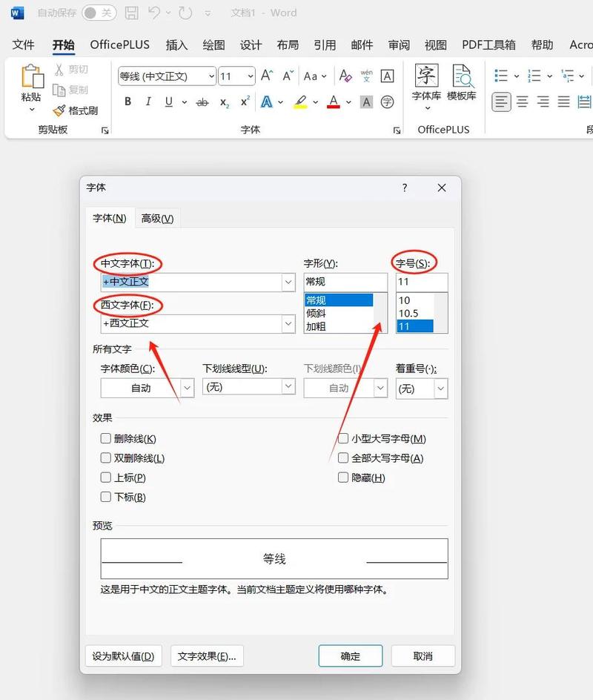Viewport: 593px width, 700px height.
Task: Open the 布局 ribbon tab
Action: pos(288,44)
